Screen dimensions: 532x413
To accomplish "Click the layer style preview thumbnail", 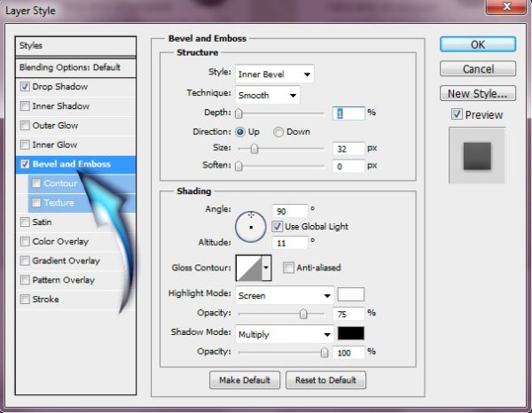I will click(477, 156).
